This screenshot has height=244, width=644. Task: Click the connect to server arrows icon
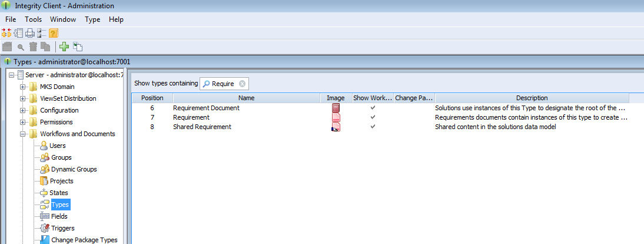click(6, 33)
